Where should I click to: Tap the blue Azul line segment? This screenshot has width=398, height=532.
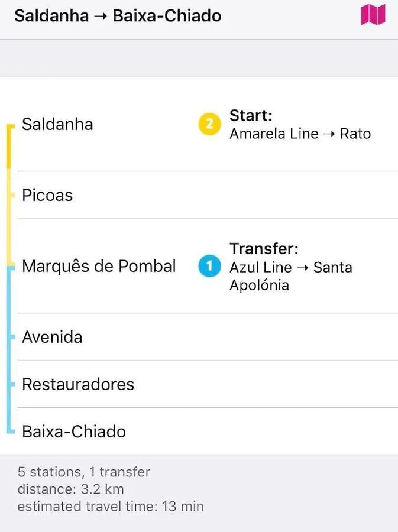[9, 349]
